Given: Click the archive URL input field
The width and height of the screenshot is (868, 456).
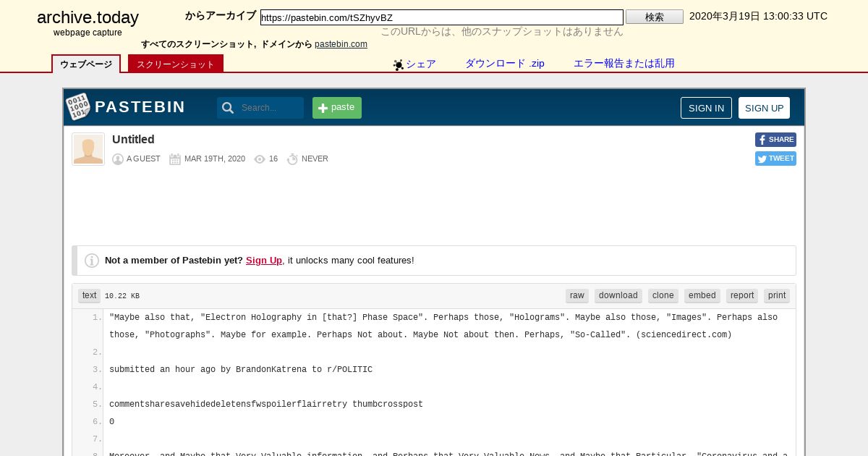Looking at the screenshot, I should (442, 17).
